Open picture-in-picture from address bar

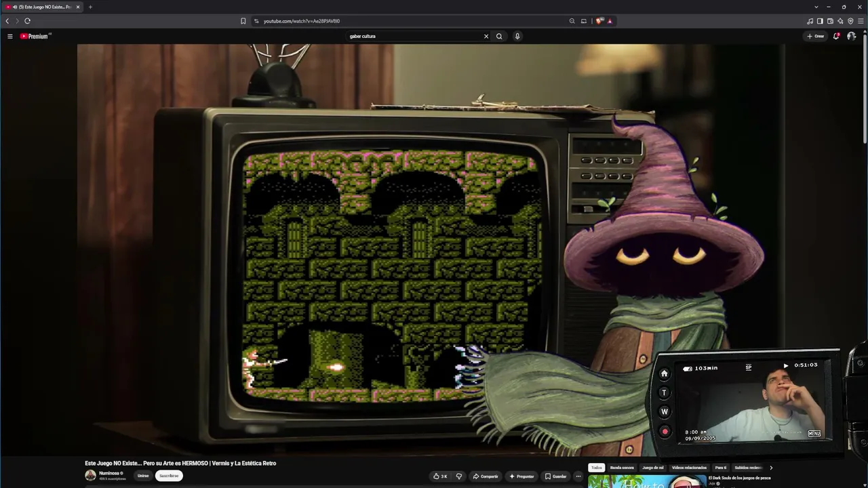[583, 21]
